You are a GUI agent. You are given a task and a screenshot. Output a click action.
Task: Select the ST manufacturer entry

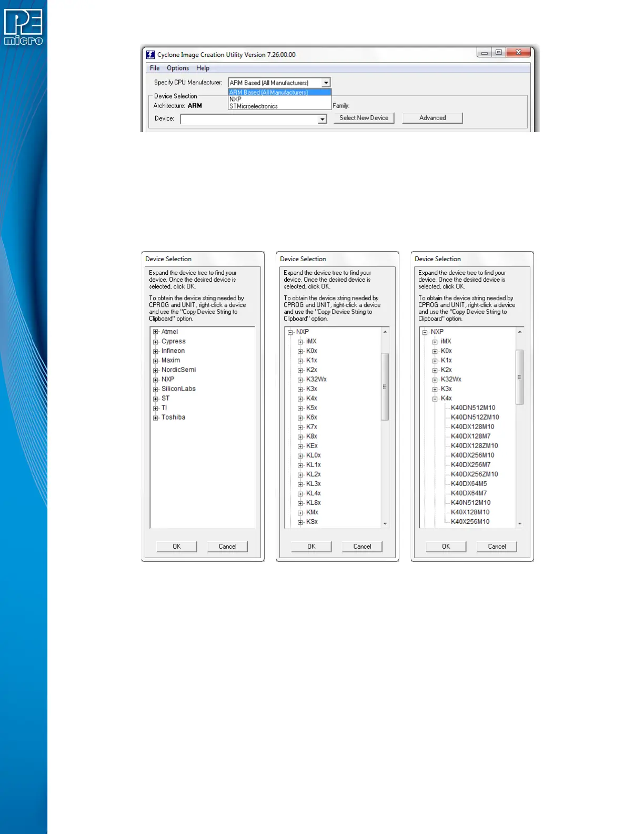click(166, 398)
